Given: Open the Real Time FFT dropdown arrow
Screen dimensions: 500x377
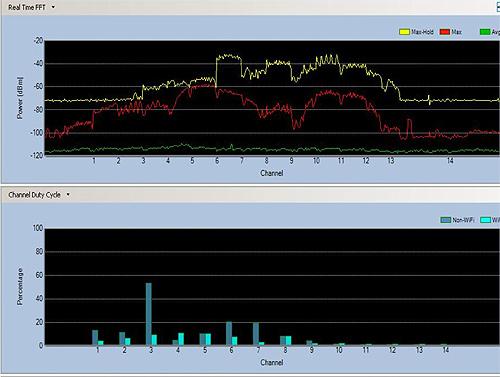Looking at the screenshot, I should click(x=53, y=7).
